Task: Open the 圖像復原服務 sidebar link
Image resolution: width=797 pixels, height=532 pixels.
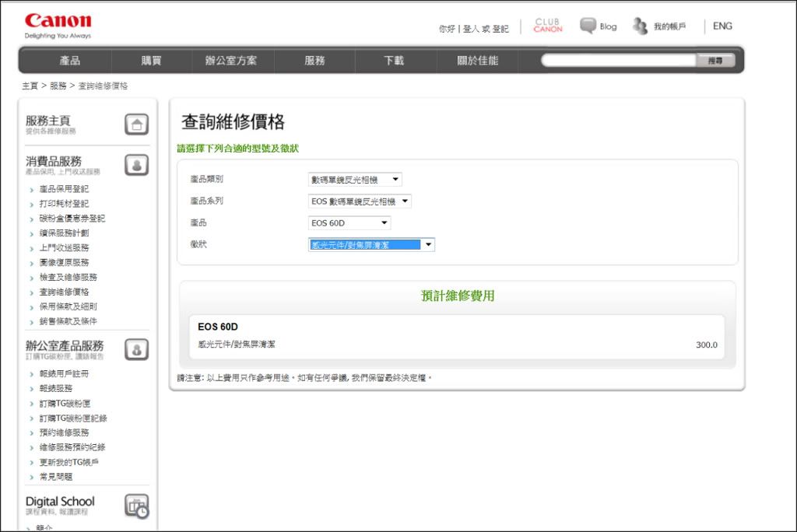Action: point(64,263)
